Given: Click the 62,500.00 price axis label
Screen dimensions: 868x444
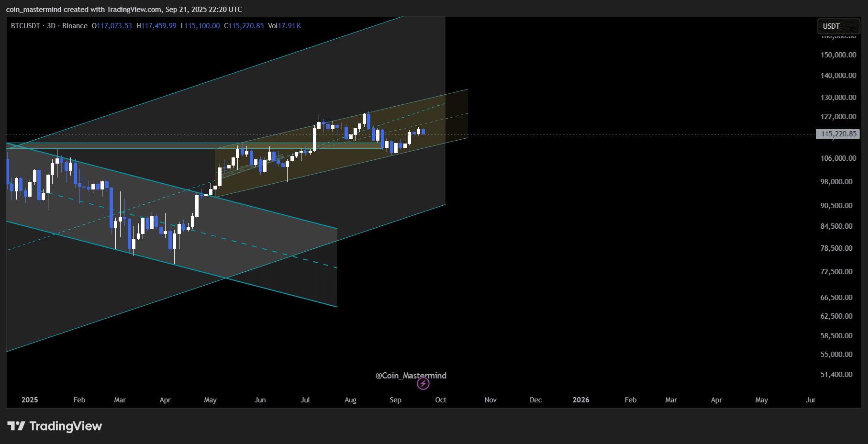Looking at the screenshot, I should coord(836,316).
